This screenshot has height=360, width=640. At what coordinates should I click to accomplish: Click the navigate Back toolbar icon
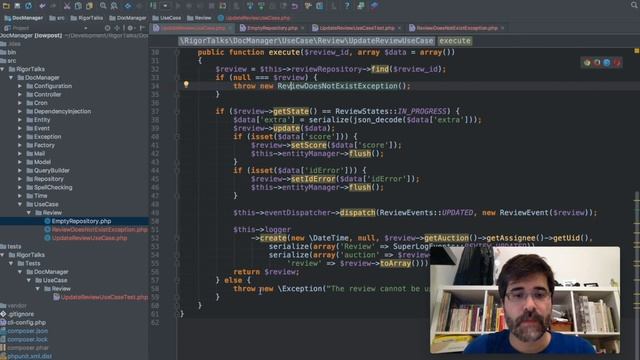coord(128,6)
